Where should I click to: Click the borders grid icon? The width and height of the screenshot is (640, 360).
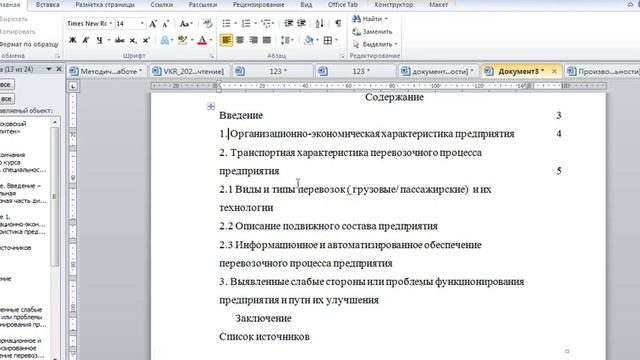tap(328, 40)
